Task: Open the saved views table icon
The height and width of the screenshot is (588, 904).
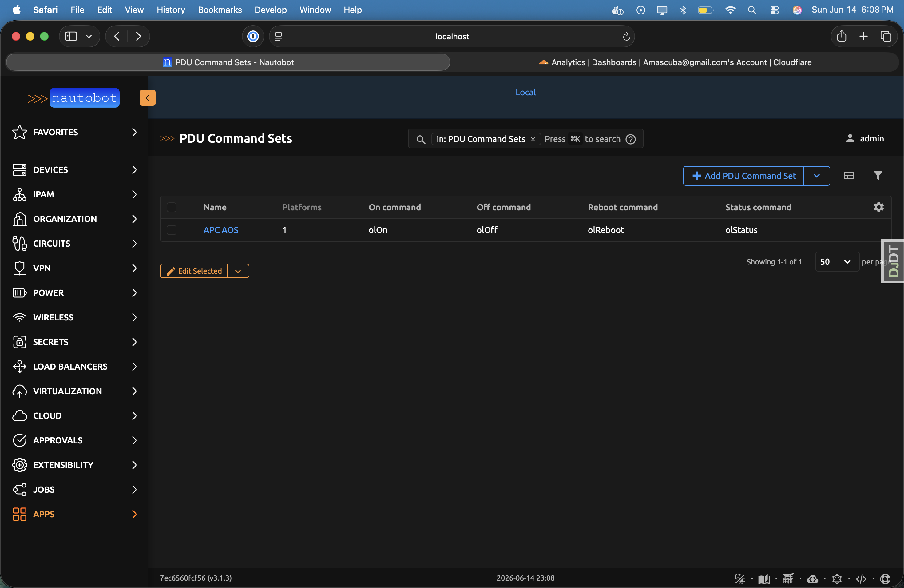Action: [x=849, y=176]
